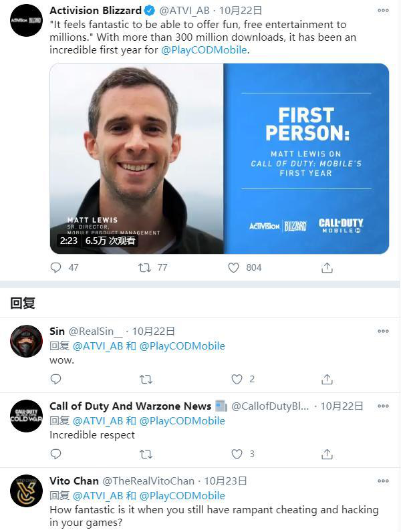Like the Activision Blizzard tweet
Viewport: 405px width, 532px height.
[x=233, y=268]
